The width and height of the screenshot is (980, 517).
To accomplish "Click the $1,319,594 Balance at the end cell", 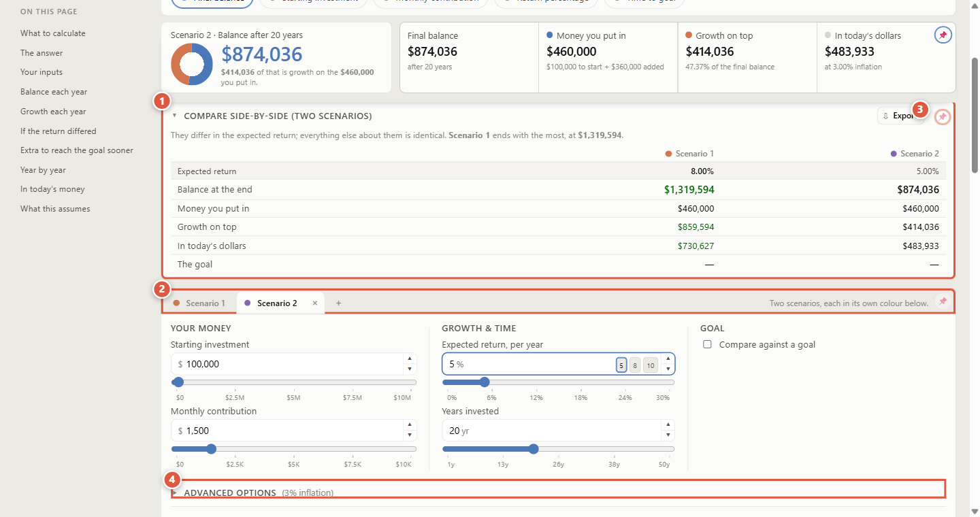I will click(x=689, y=190).
